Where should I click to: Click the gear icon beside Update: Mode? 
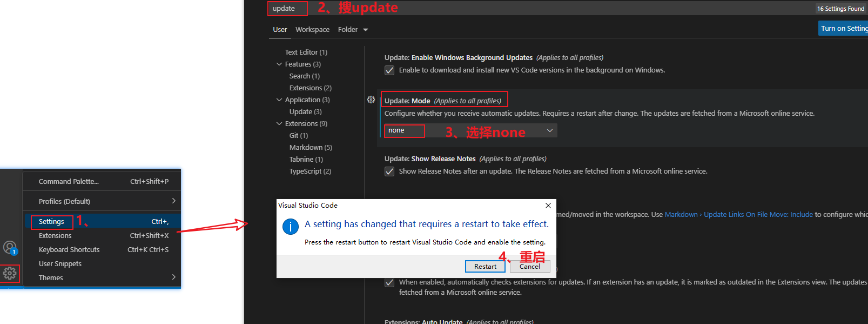[371, 100]
